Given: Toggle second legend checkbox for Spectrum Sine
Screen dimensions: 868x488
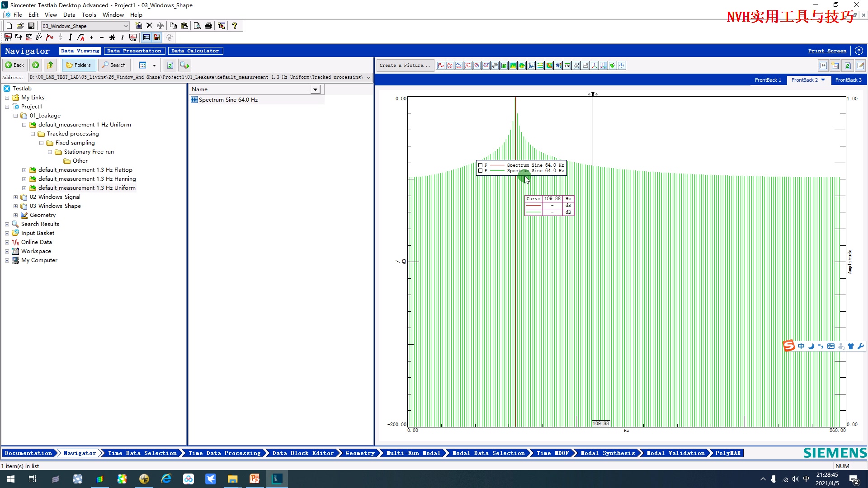Looking at the screenshot, I should coord(480,171).
